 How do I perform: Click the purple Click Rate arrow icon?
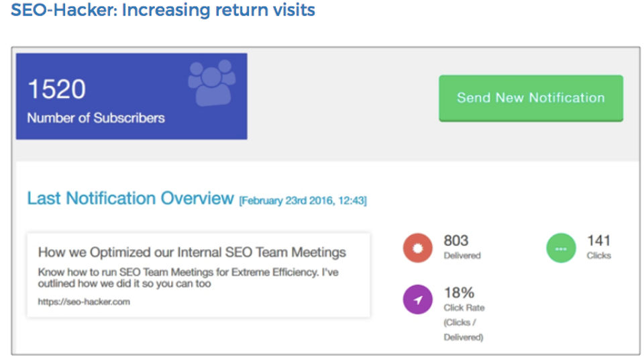click(417, 300)
